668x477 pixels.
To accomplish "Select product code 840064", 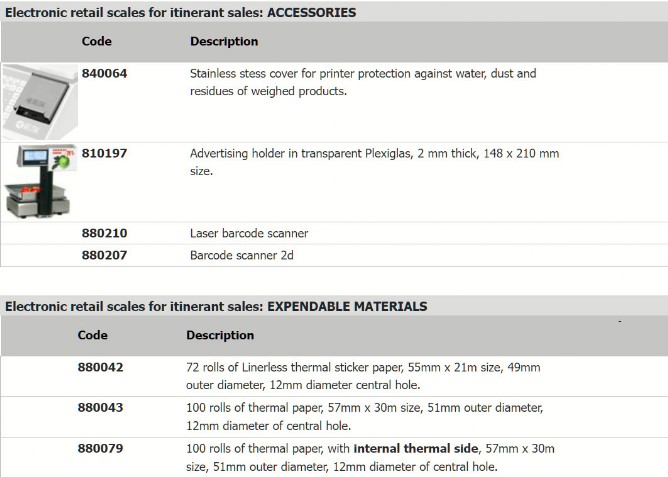I will click(x=104, y=73).
